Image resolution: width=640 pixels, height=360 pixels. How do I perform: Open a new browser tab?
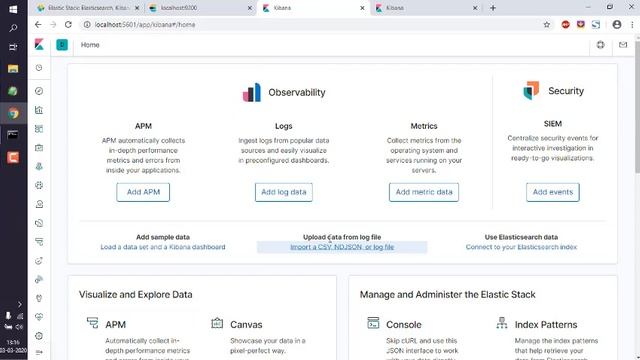coord(493,8)
